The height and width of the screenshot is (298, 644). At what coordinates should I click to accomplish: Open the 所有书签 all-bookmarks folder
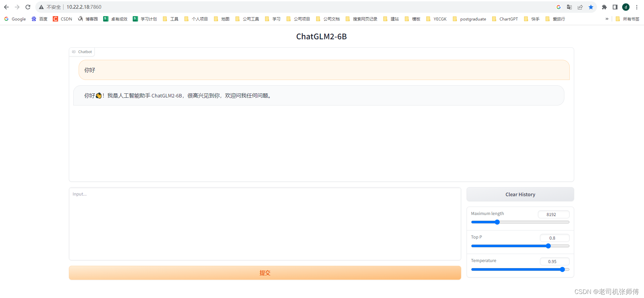coord(628,19)
